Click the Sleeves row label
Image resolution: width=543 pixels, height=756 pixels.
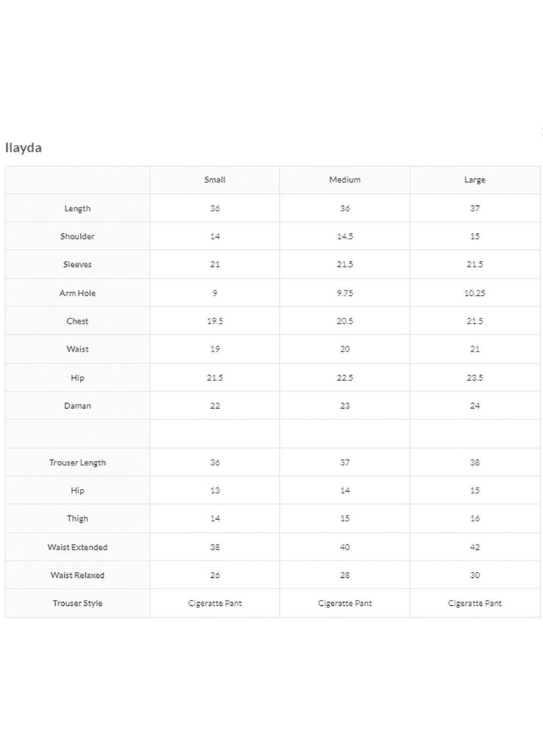[x=78, y=265]
